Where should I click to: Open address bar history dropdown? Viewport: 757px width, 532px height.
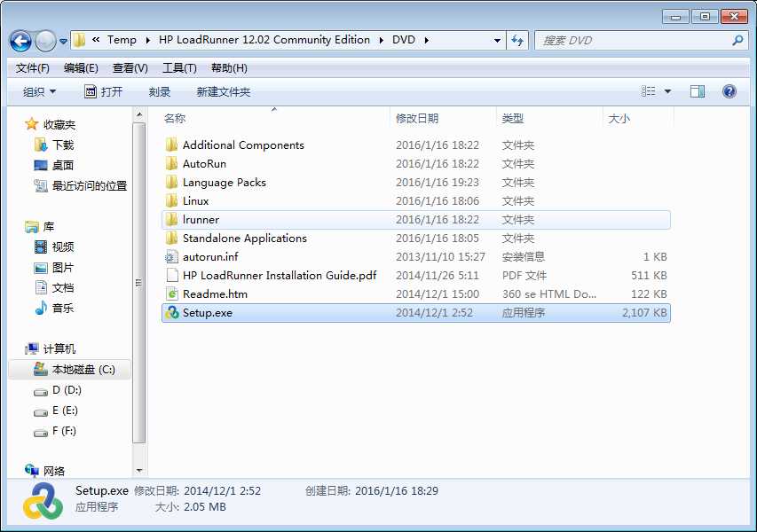pyautogui.click(x=497, y=41)
